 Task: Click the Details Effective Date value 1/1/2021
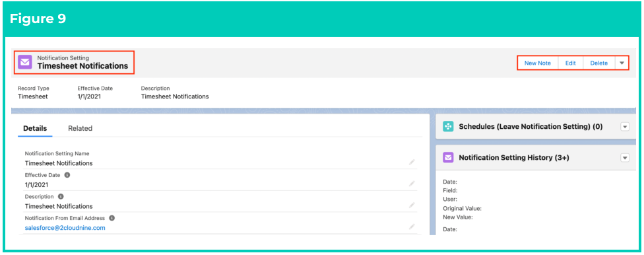click(36, 185)
